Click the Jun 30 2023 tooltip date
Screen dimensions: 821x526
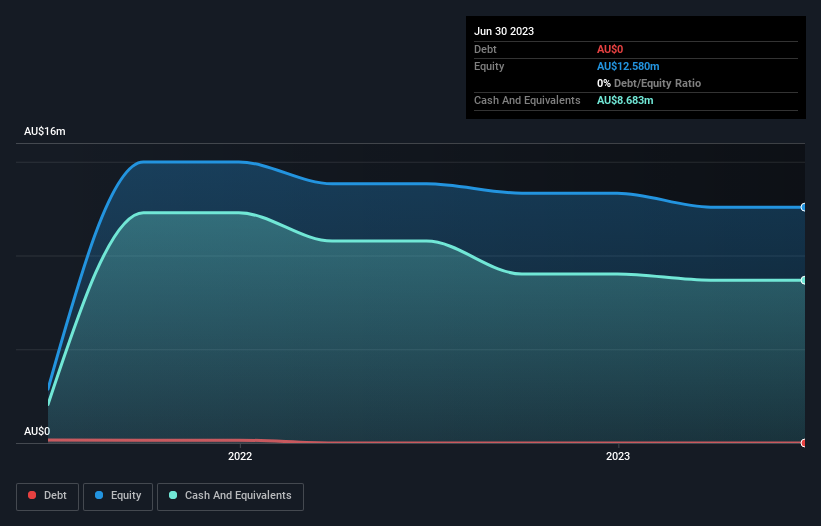504,31
